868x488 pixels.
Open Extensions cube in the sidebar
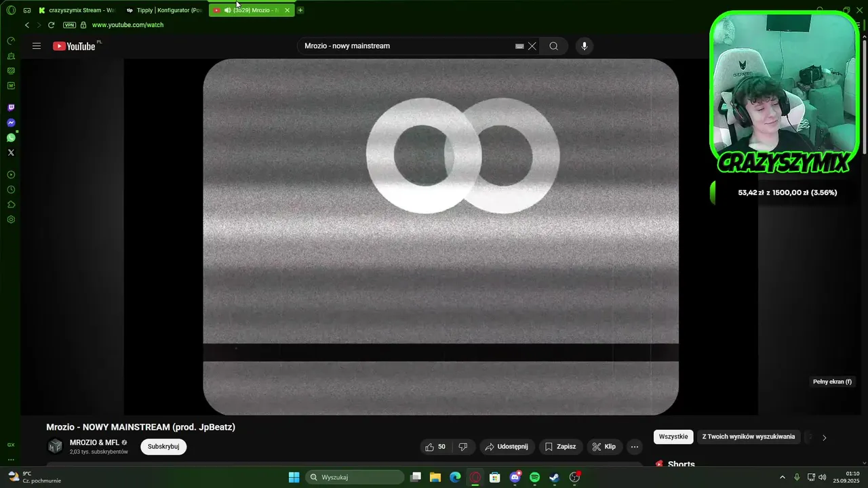[11, 205]
